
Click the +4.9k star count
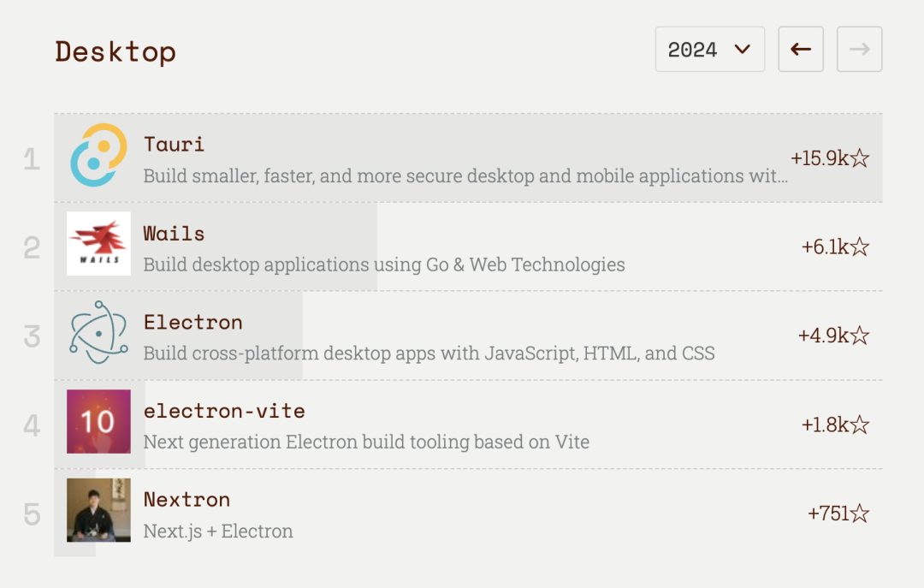(823, 336)
